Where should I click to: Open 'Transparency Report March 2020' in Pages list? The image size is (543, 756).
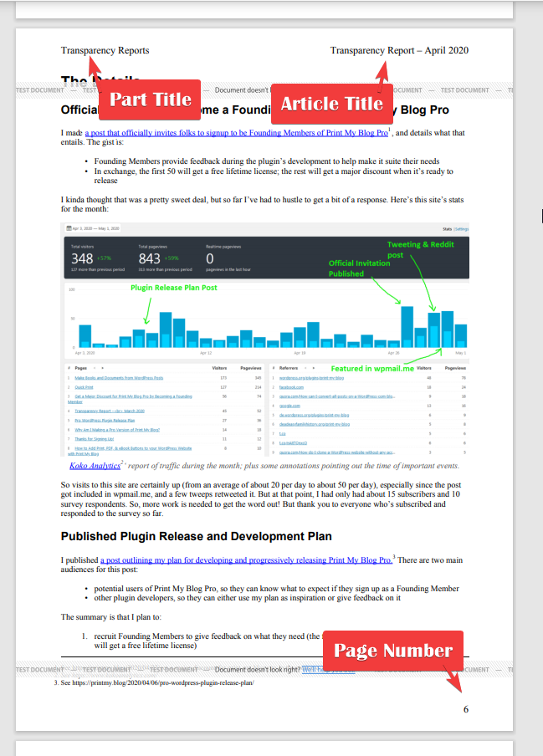coord(110,411)
